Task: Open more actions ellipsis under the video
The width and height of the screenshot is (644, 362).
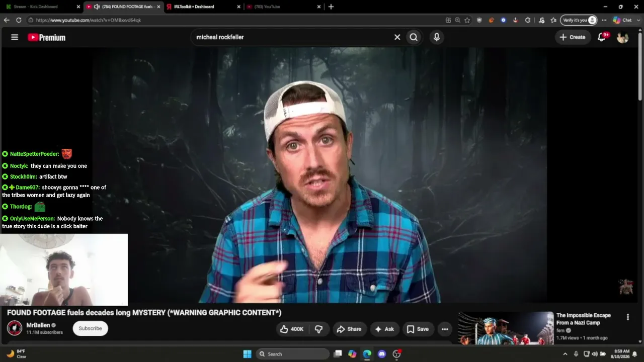Action: point(445,329)
